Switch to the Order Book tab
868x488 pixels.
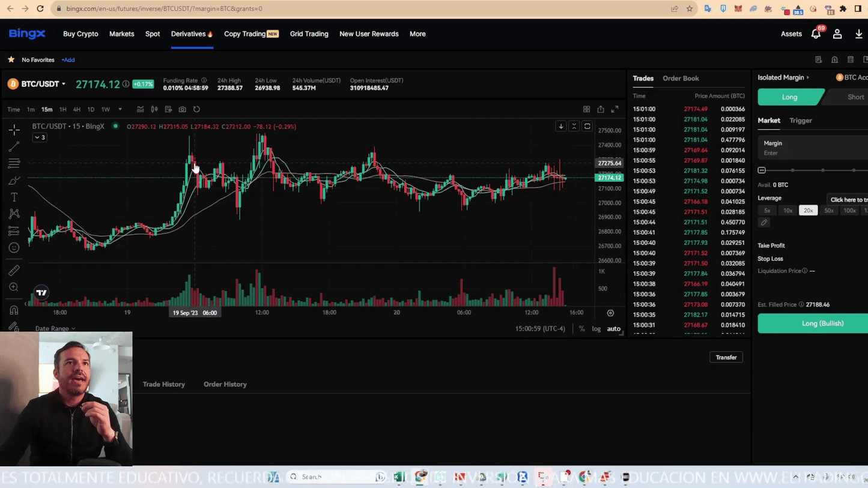[681, 78]
